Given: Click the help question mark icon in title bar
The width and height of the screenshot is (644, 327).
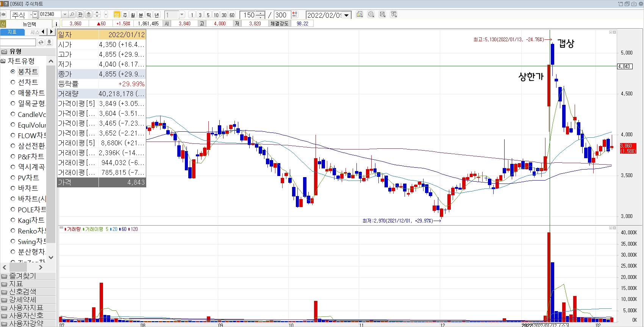Looking at the screenshot, I should [x=6, y=4].
